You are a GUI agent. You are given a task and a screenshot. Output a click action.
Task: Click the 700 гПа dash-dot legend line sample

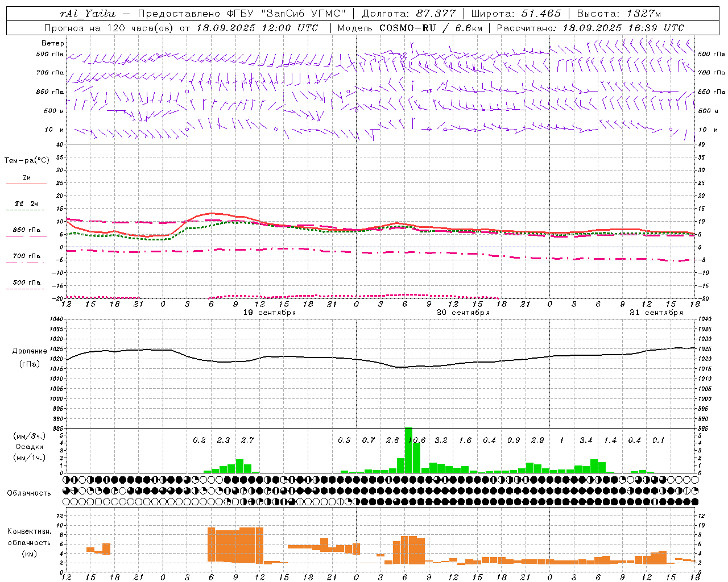(x=26, y=263)
